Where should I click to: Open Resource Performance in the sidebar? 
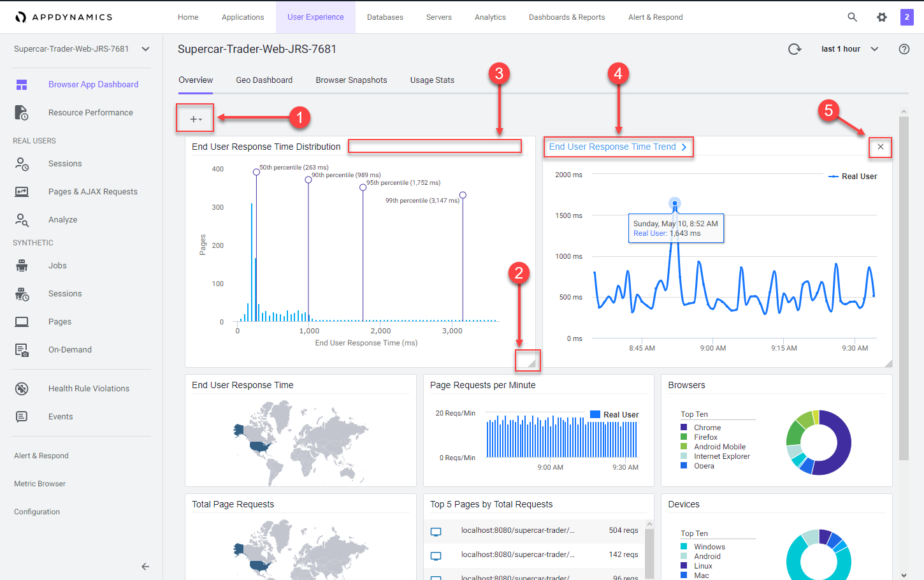pos(90,113)
